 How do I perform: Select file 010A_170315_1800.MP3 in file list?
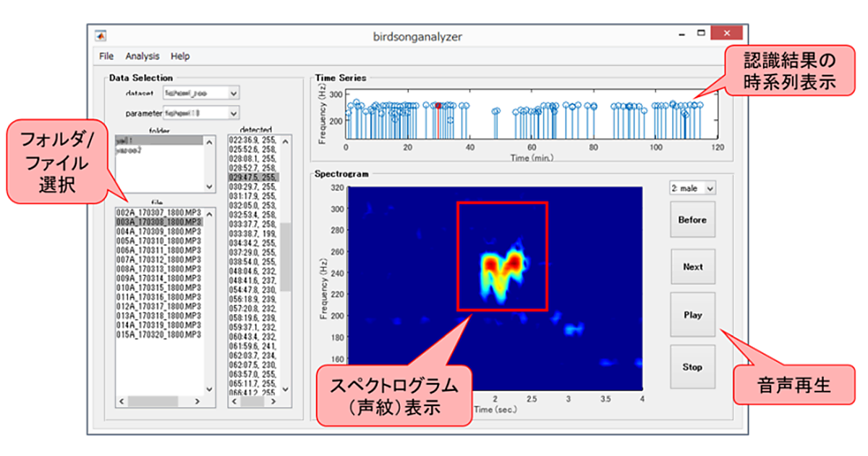[x=158, y=287]
